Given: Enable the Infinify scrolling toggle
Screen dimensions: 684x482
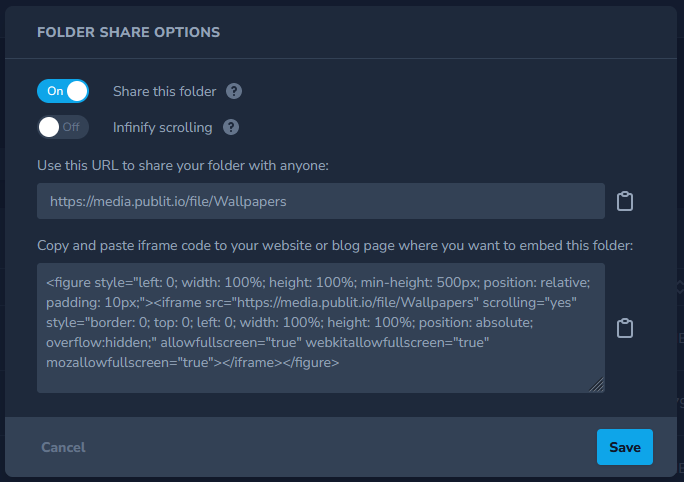Looking at the screenshot, I should (x=63, y=127).
